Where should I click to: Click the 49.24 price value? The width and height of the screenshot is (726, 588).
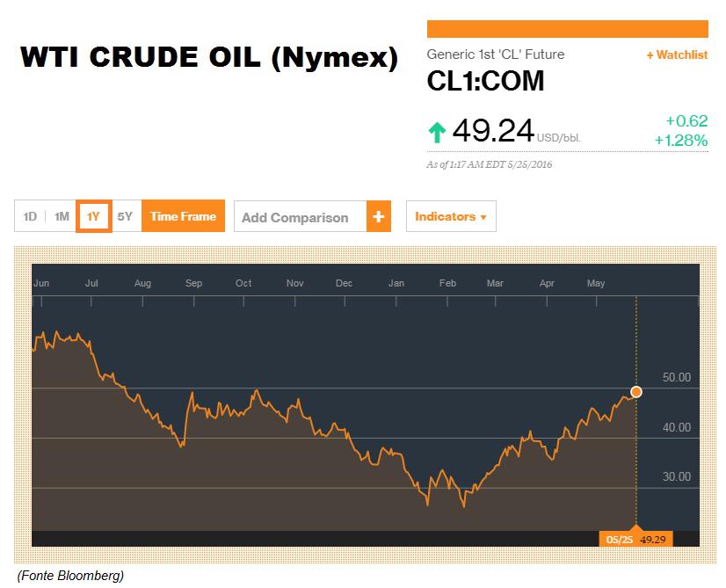click(493, 131)
